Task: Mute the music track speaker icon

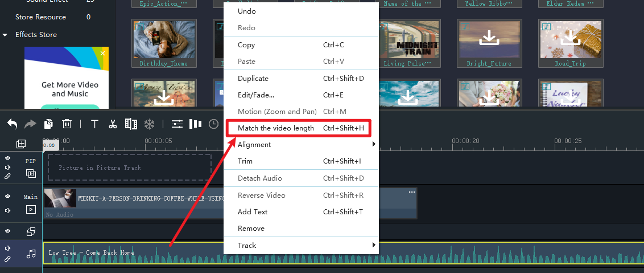Action: click(8, 248)
